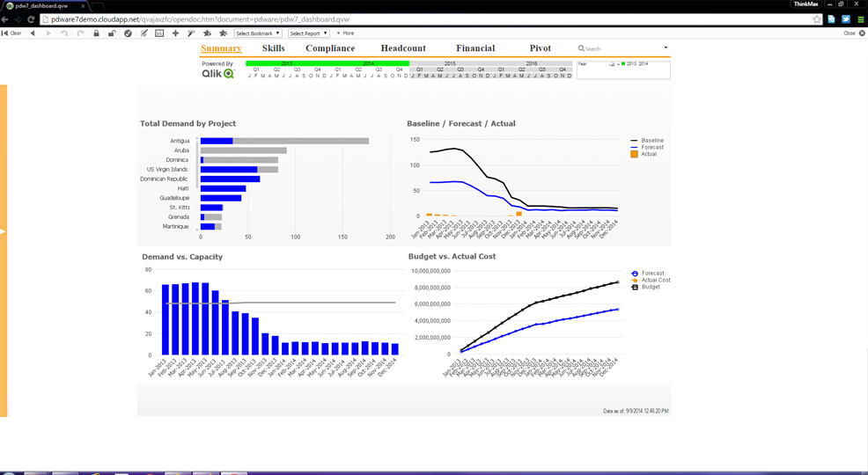The height and width of the screenshot is (475, 868).
Task: Open the Select Report dropdown
Action: pos(309,33)
